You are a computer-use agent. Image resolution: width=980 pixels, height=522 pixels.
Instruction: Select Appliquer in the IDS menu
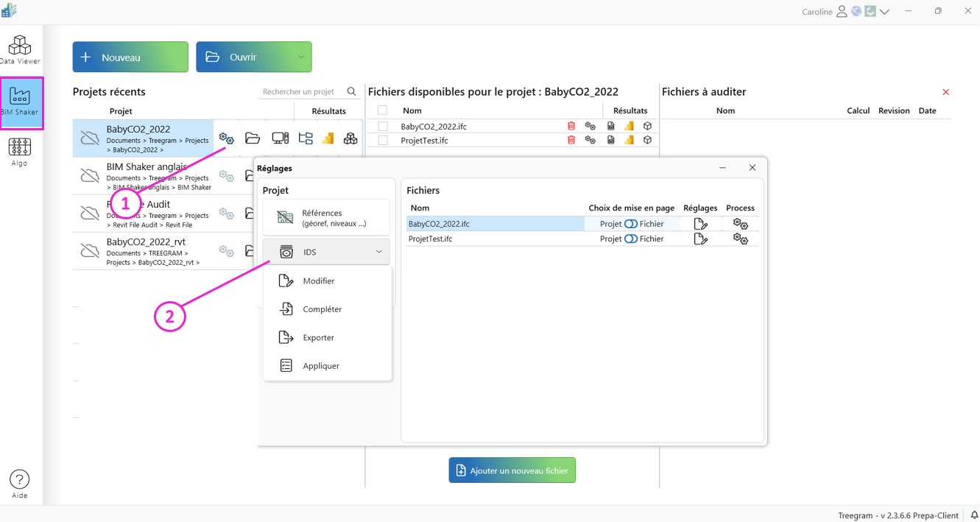(320, 366)
